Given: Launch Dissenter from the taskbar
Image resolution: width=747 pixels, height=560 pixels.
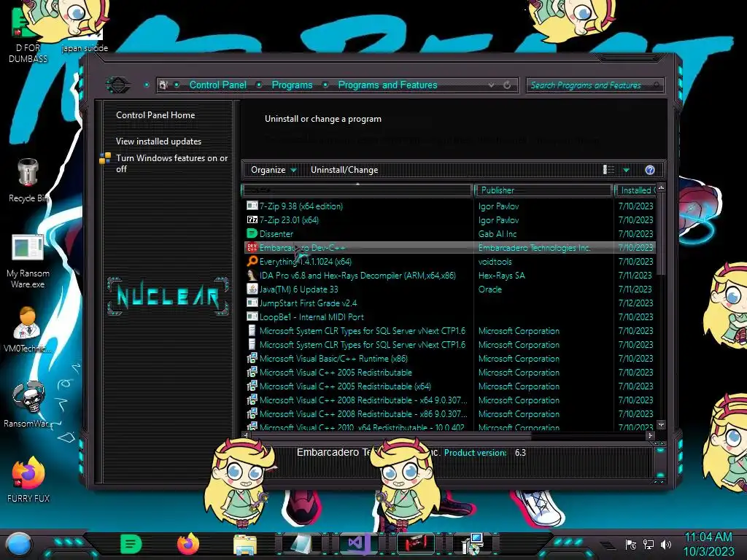Looking at the screenshot, I should pos(131,544).
